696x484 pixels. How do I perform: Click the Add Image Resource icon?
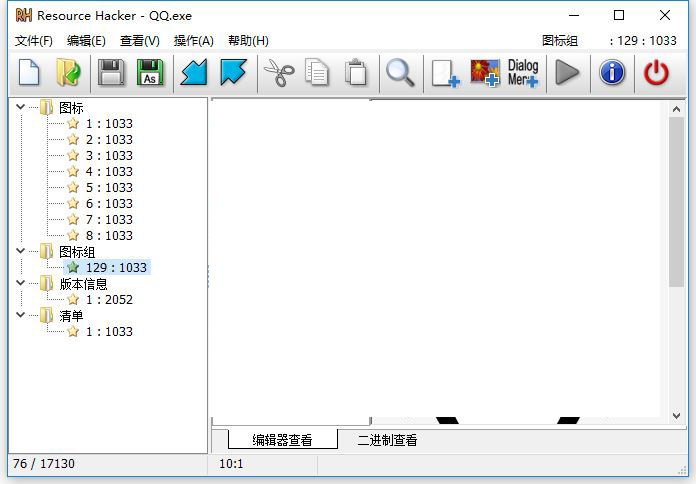(x=485, y=73)
